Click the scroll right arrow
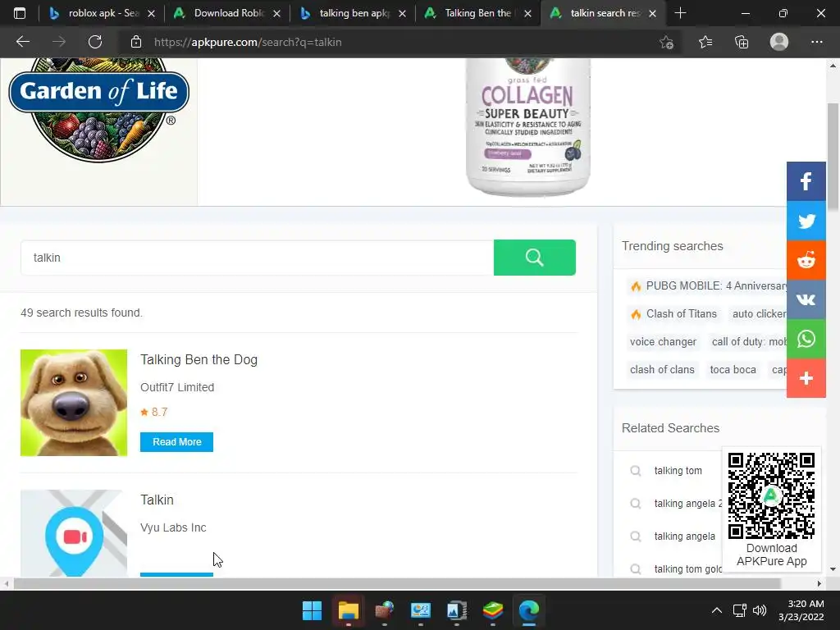 (819, 583)
